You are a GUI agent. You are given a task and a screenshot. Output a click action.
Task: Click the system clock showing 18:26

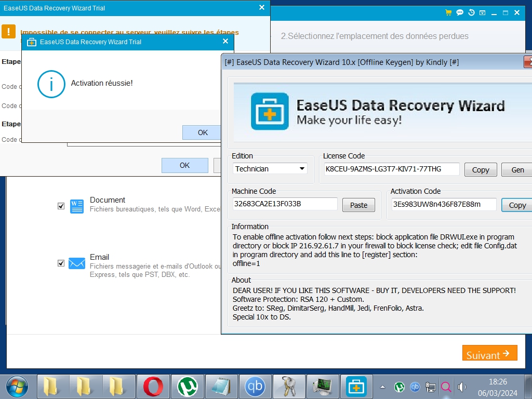point(498,387)
